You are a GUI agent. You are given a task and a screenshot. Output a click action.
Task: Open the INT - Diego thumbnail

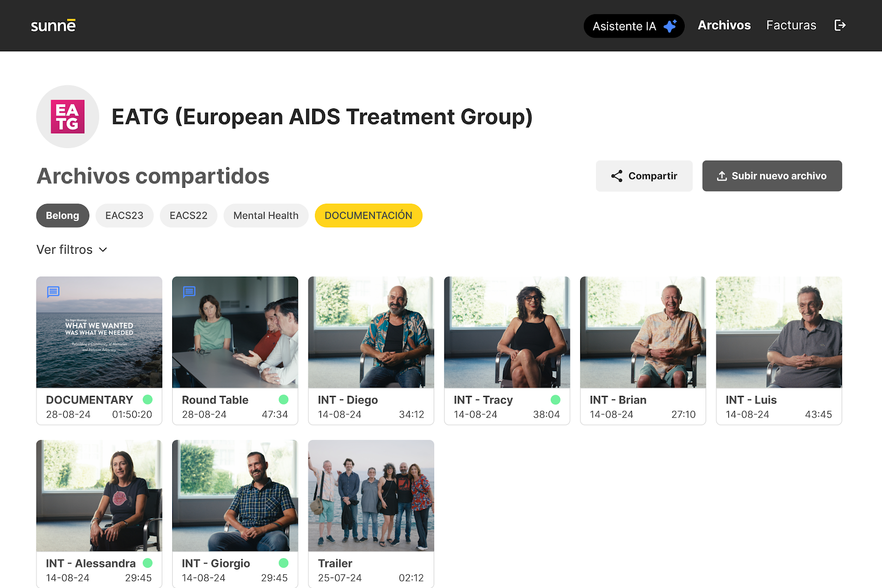pyautogui.click(x=371, y=332)
